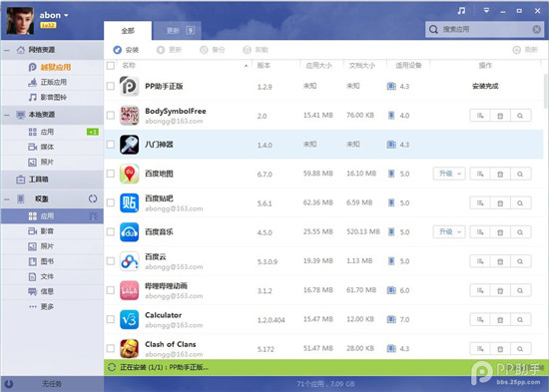Viewport: 549px width, 392px height.
Task: Click the magnifier icon for 百度音乐
Action: pyautogui.click(x=520, y=232)
